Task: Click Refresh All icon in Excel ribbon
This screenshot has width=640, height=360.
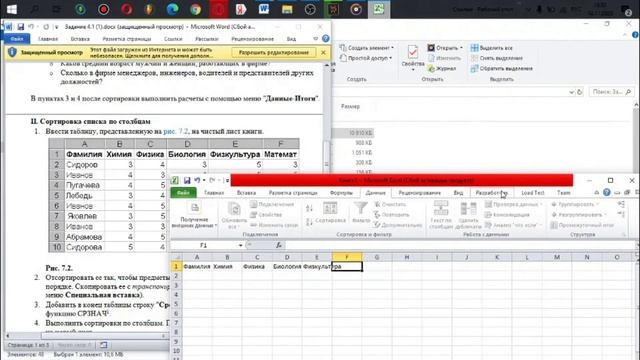Action: coord(234,214)
